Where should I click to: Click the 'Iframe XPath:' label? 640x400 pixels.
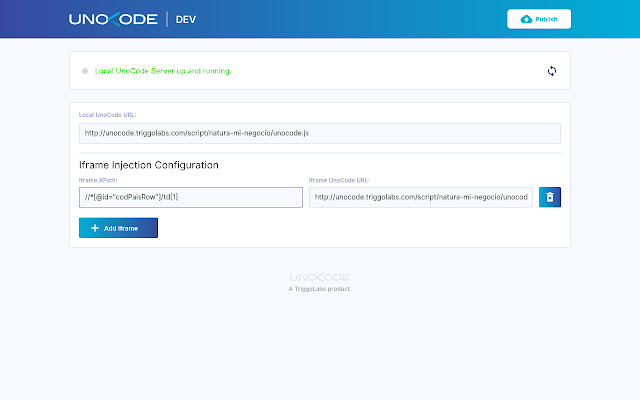click(98, 180)
